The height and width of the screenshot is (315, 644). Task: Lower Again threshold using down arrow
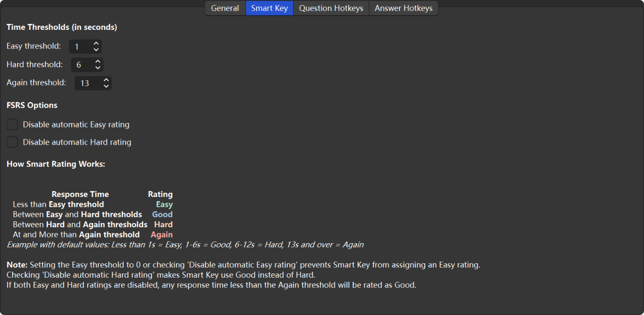[x=106, y=86]
